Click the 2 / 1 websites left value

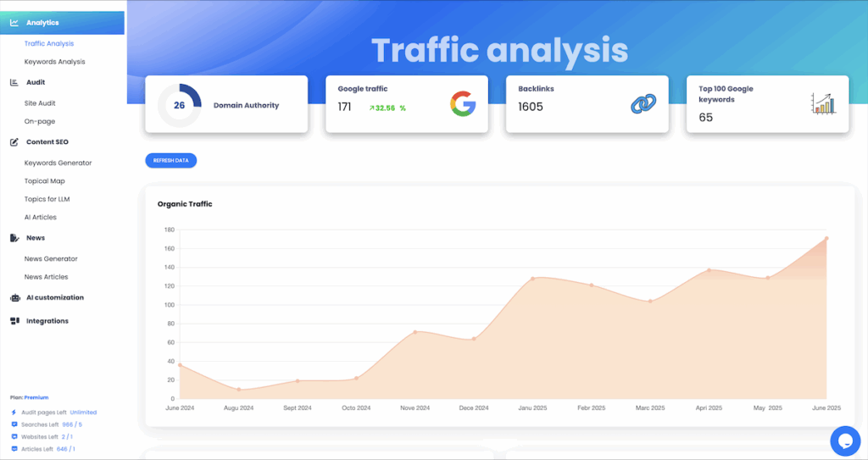67,437
